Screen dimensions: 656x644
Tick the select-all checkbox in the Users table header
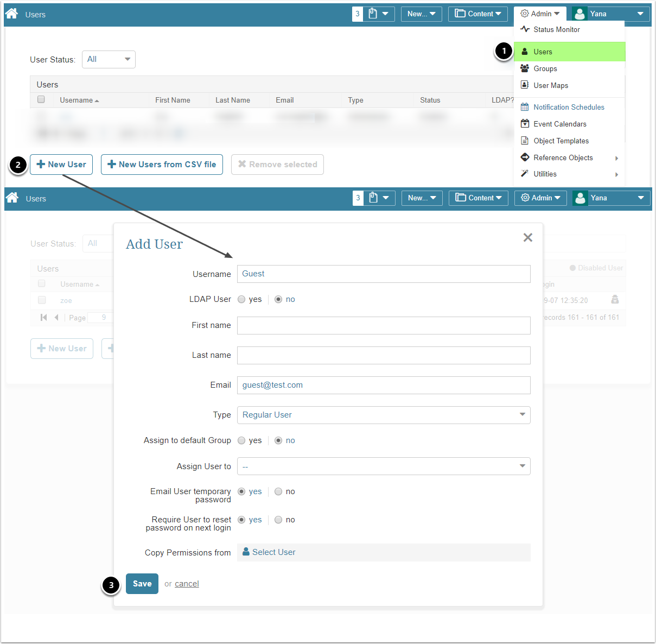click(41, 99)
